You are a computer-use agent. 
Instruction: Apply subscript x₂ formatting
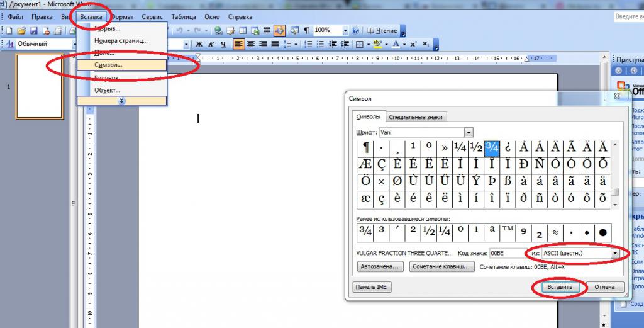(x=426, y=44)
